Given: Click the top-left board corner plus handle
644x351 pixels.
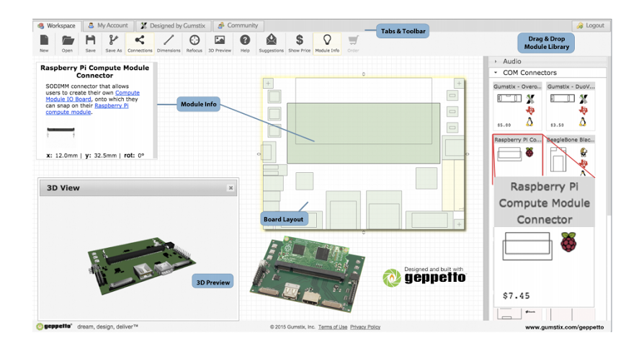Looking at the screenshot, I should coord(268,84).
